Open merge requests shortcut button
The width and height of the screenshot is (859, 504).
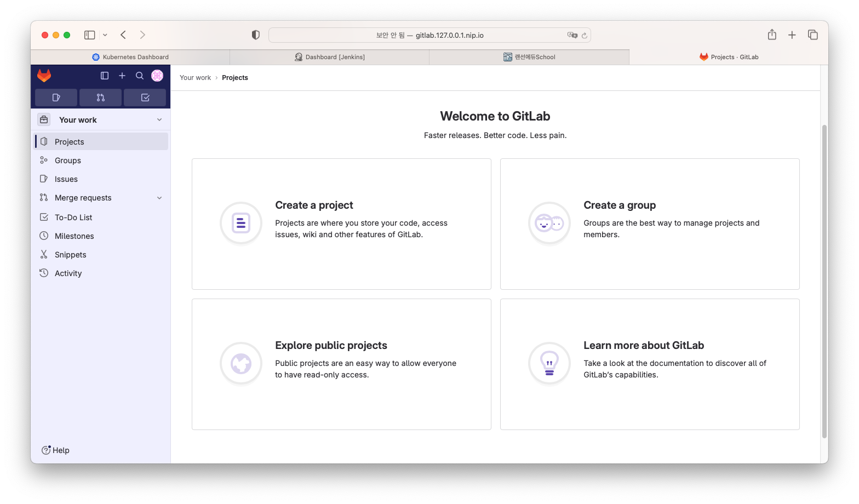pos(100,98)
